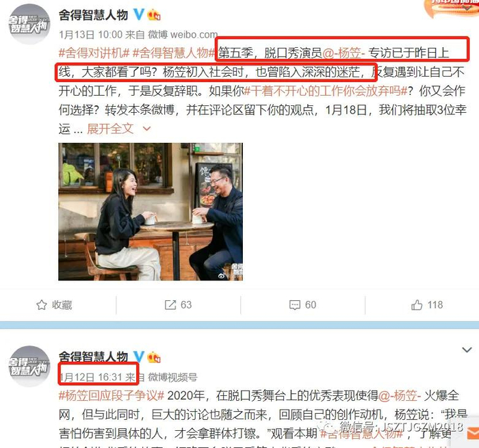Open the chevron menu on second post
The image size is (479, 448).
(x=467, y=350)
